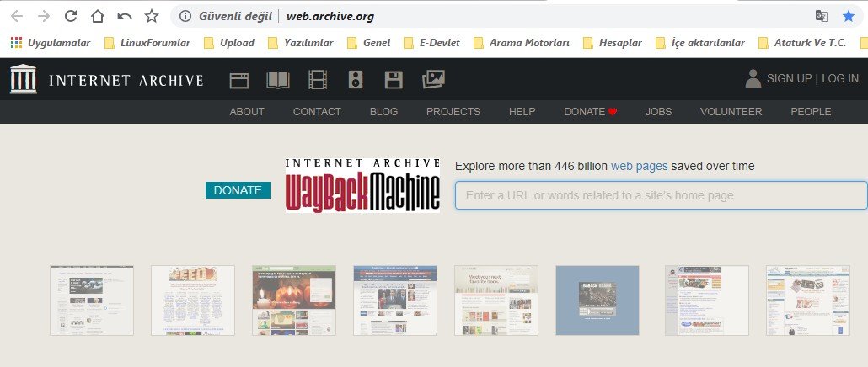Open the Upload bookmark folder
Screen dimensions: 868x367
[229, 43]
